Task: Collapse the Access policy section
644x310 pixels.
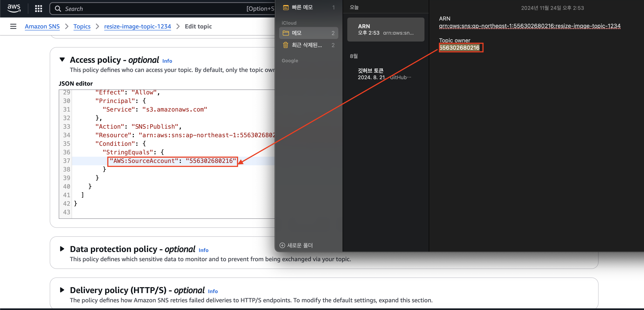Action: click(x=62, y=59)
